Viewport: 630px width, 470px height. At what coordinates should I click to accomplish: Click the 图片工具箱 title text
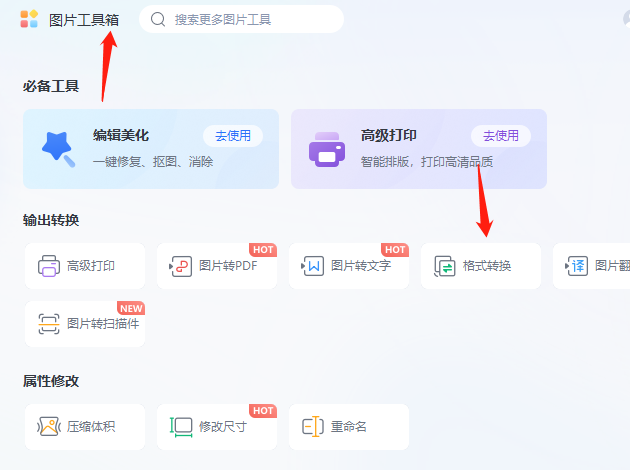tap(84, 20)
